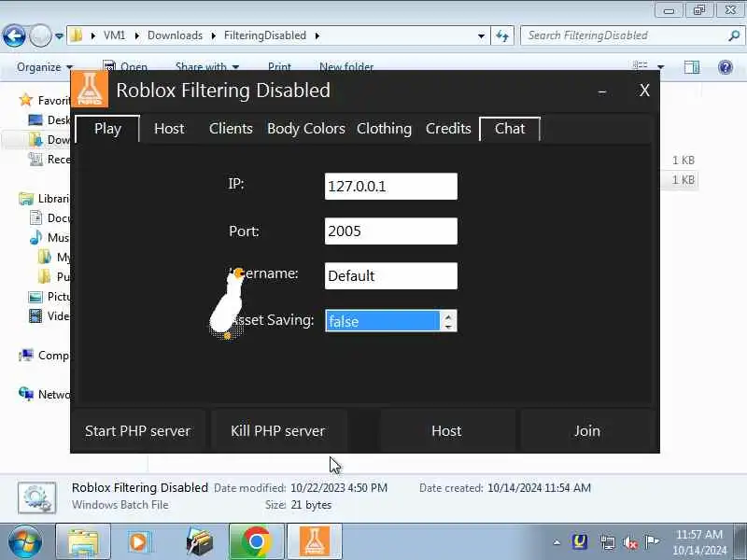The height and width of the screenshot is (560, 747).
Task: Click the orange flask launcher taskbar icon
Action: 315,542
